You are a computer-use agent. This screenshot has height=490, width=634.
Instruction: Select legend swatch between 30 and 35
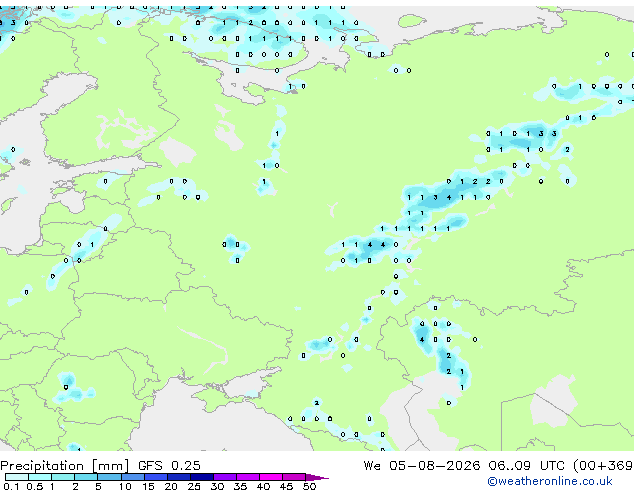click(225, 477)
